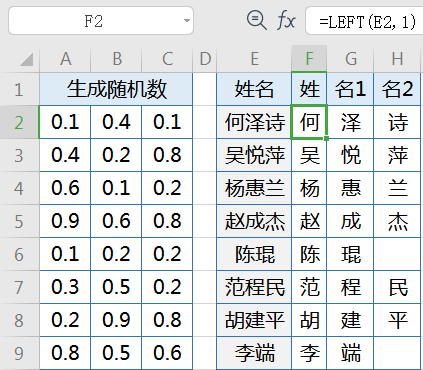Click the 名2 header cell
Image resolution: width=423 pixels, height=370 pixels.
coord(397,90)
